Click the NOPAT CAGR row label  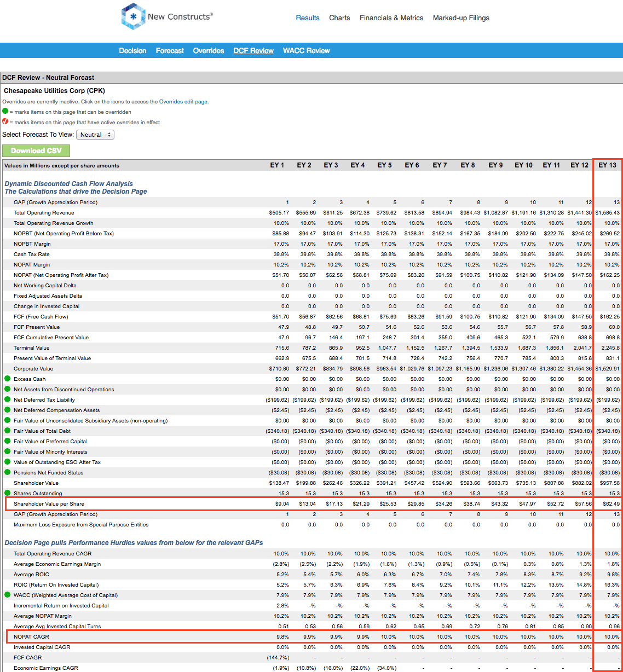[x=31, y=636]
